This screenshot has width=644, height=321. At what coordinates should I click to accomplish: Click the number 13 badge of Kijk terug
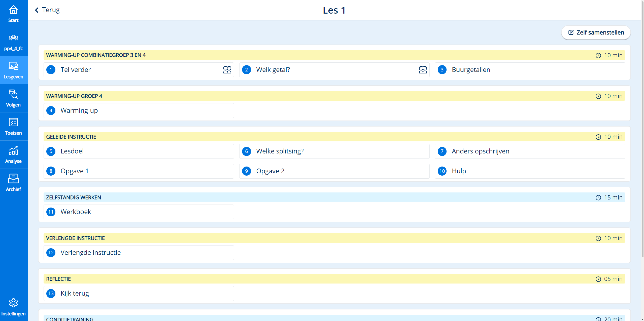tap(51, 293)
